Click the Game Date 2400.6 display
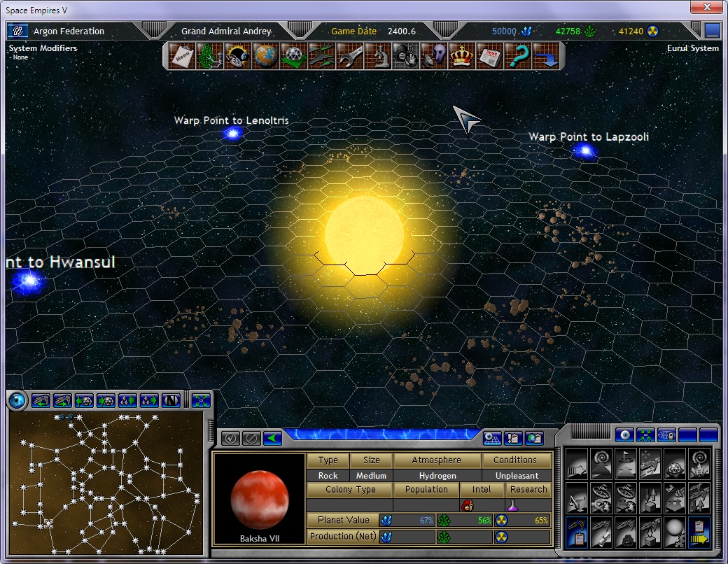Screen dimensions: 728x564 373,31
